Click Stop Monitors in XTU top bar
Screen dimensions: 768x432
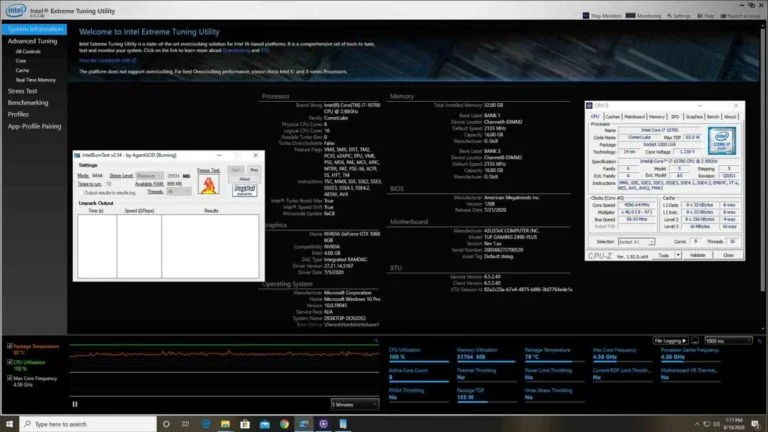[x=602, y=16]
